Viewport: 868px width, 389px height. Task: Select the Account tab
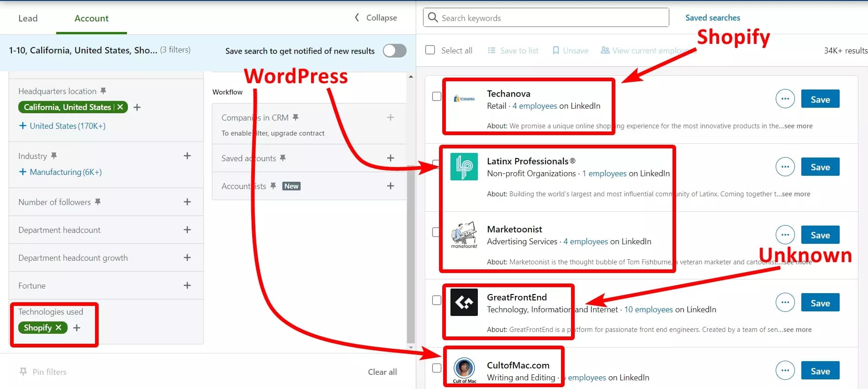tap(91, 18)
